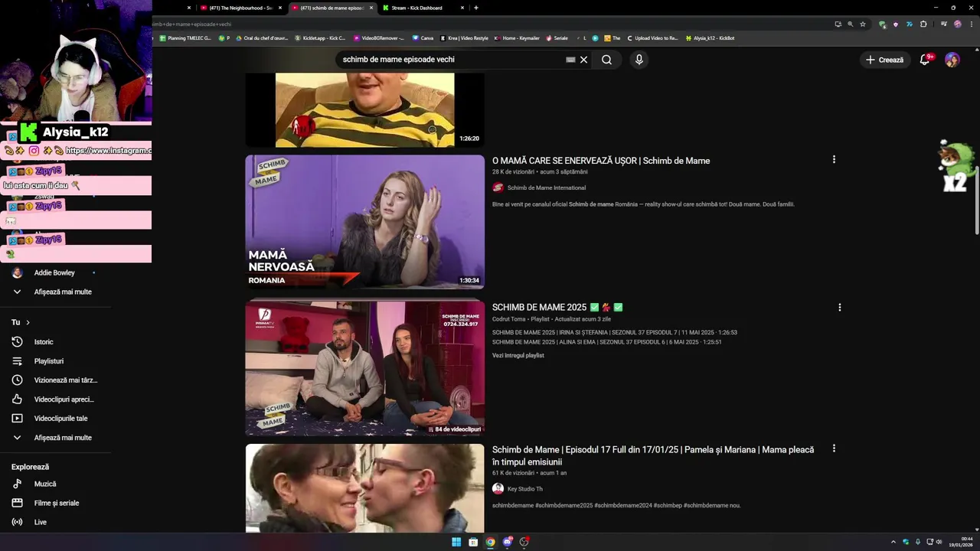Open the MAMĂ NERVOASĂ video thumbnail
Screen dimensions: 980x551
[x=364, y=222]
